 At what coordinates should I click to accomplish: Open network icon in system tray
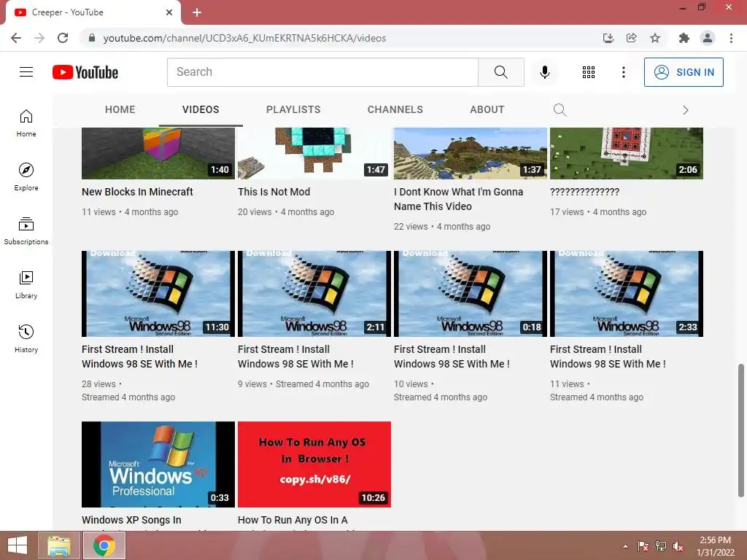coord(661,546)
